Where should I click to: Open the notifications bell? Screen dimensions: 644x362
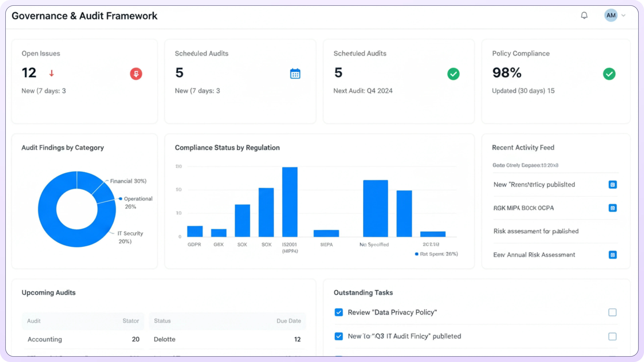point(584,15)
